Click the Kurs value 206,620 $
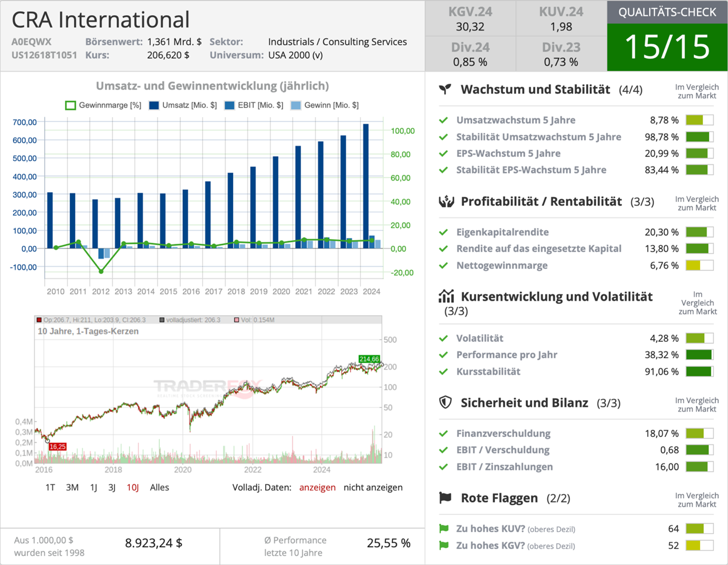The image size is (728, 565). tap(168, 55)
